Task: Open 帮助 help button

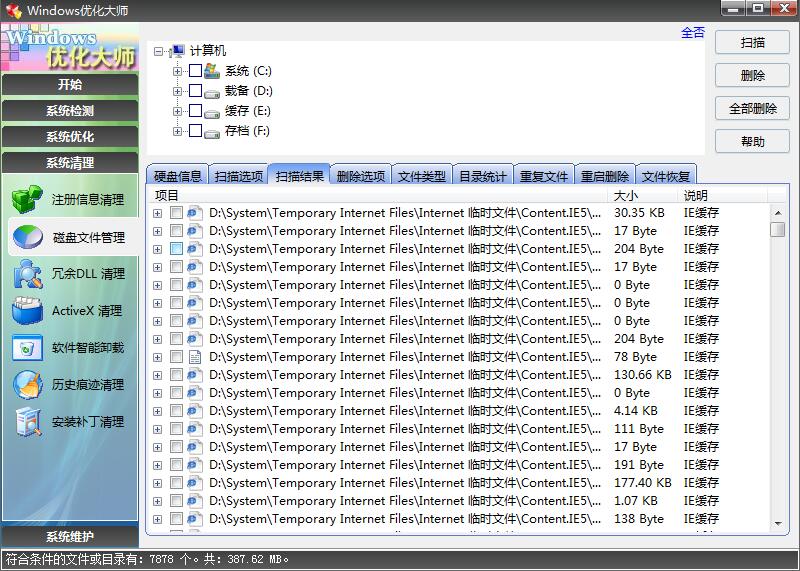Action: pos(753,141)
